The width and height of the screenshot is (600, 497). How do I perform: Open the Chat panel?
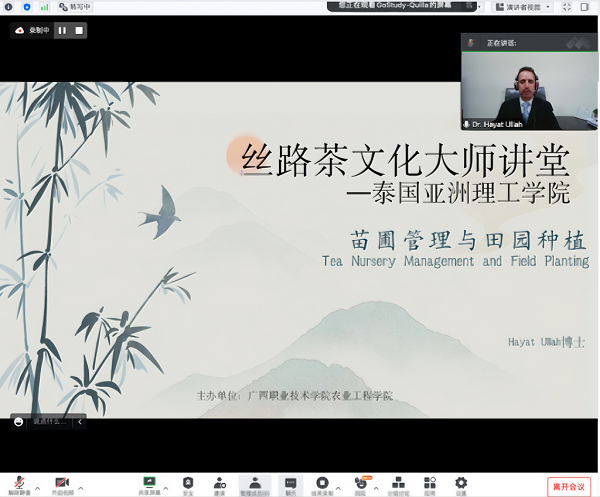pos(290,484)
